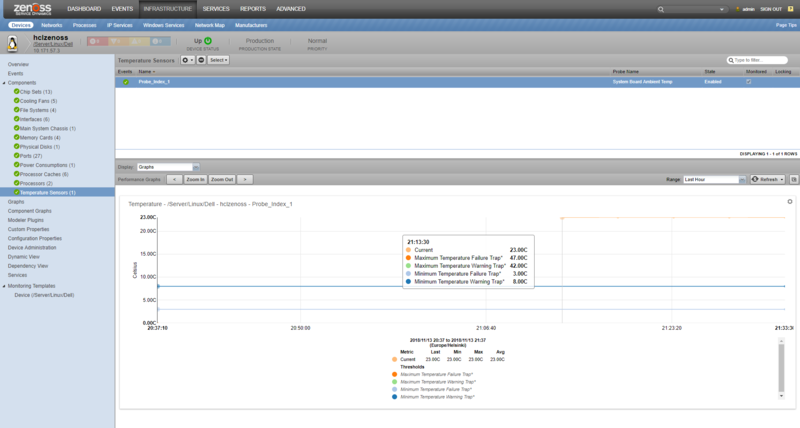The width and height of the screenshot is (800, 428).
Task: Open the Dashboard menu
Action: point(84,9)
